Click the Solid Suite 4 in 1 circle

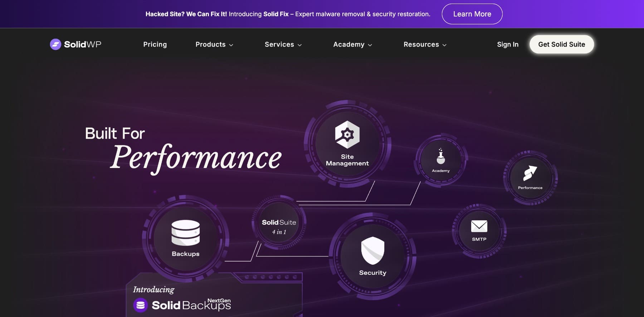click(279, 222)
